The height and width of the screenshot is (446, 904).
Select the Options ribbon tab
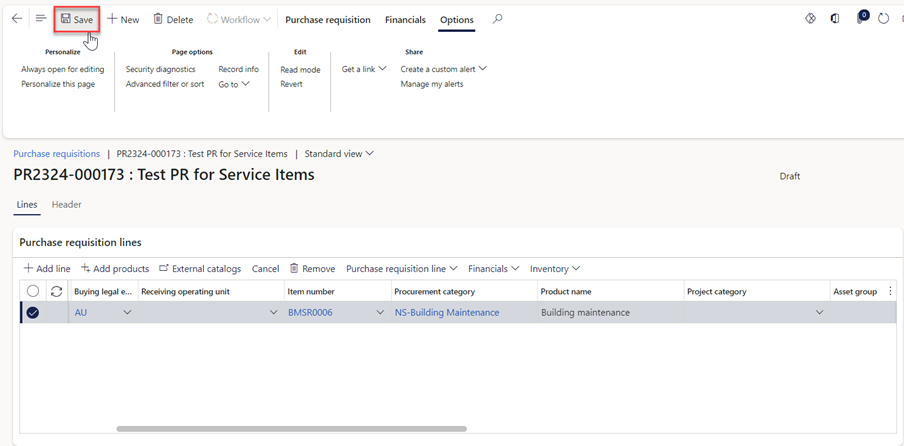[x=457, y=20]
